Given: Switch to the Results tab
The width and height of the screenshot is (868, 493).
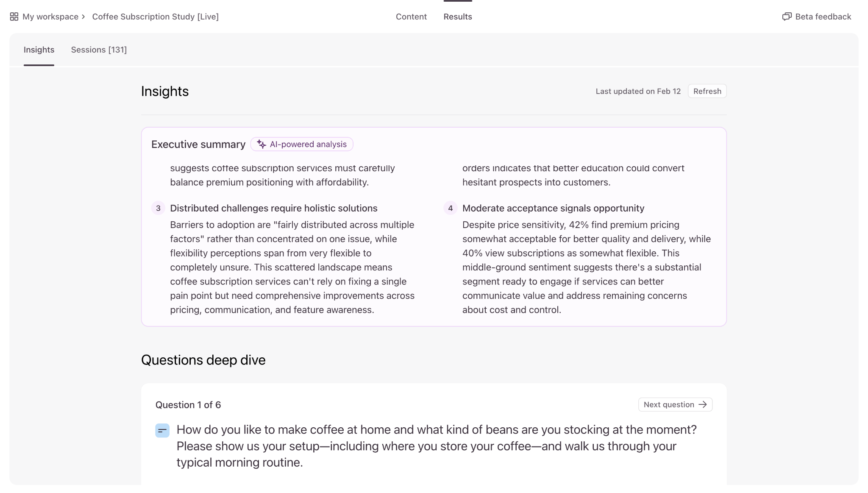Looking at the screenshot, I should 458,17.
